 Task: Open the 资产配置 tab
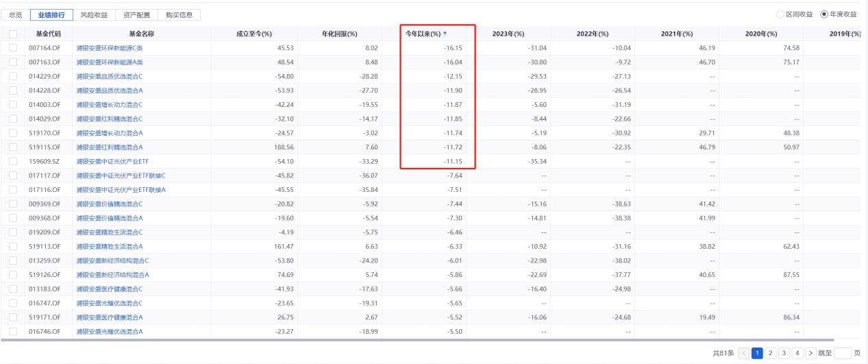pos(137,14)
